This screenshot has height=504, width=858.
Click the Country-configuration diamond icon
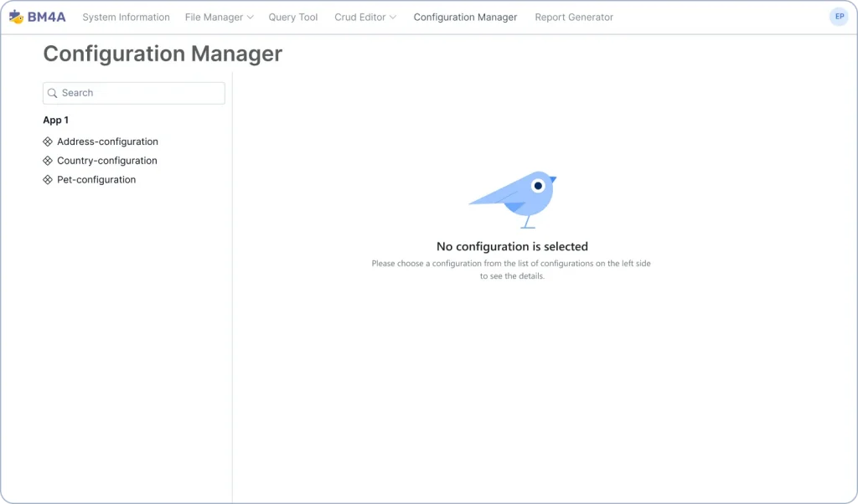click(x=48, y=161)
